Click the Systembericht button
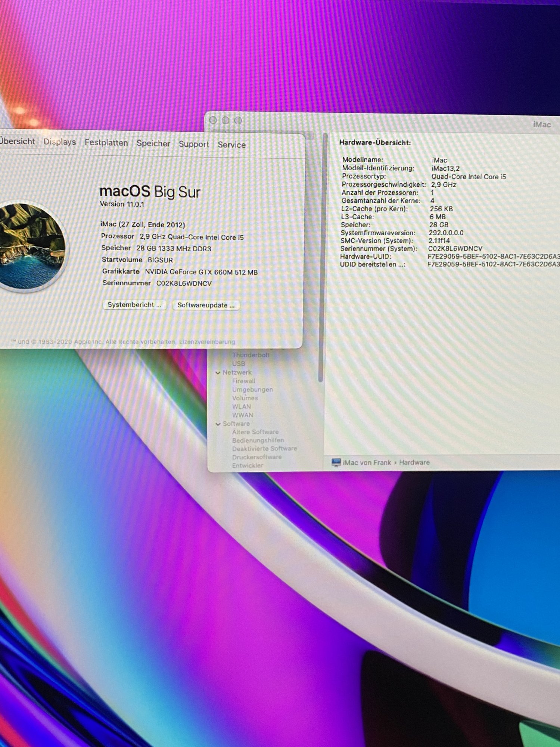 pos(134,305)
